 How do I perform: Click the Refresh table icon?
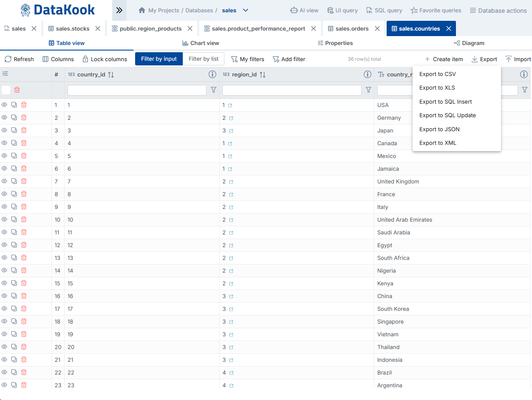tap(19, 59)
